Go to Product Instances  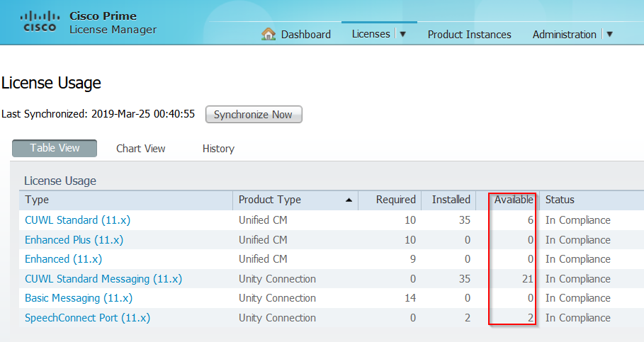coord(470,35)
